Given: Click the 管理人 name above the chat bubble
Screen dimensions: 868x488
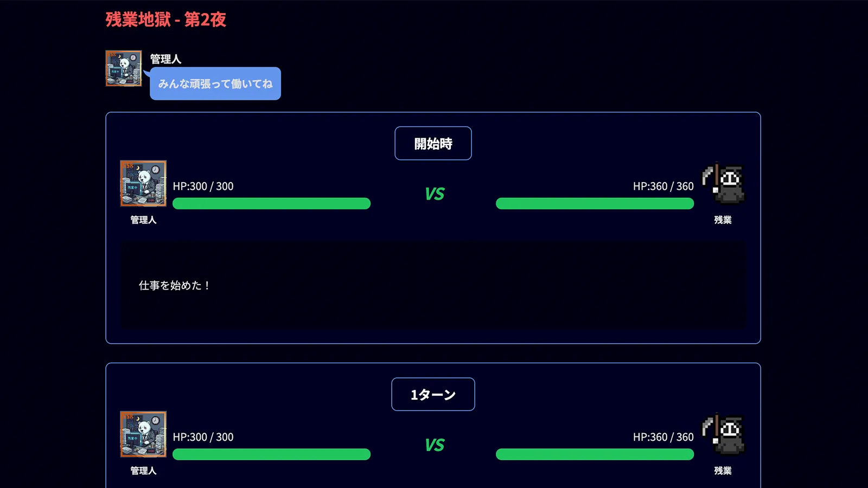Looking at the screenshot, I should click(165, 59).
